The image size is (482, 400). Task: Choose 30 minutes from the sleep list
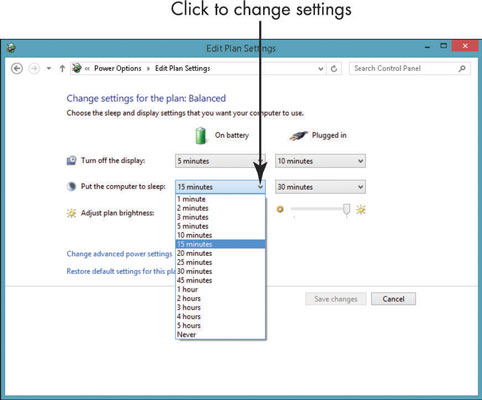pos(220,271)
